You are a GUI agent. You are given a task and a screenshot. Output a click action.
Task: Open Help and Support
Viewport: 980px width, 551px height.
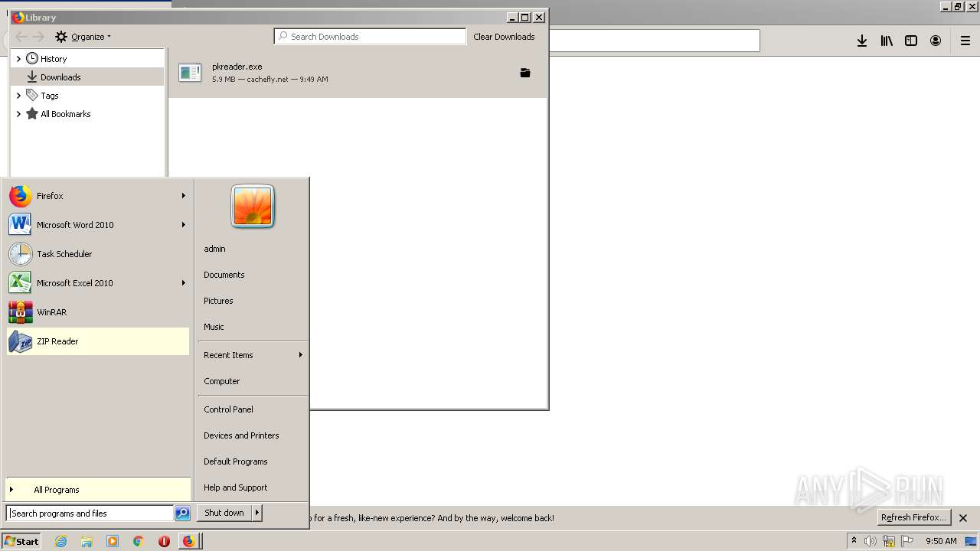236,487
